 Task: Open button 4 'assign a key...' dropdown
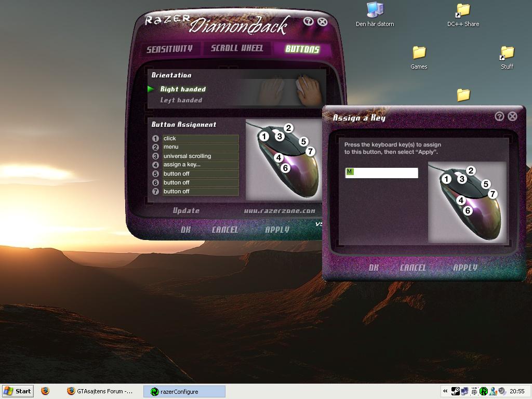click(x=200, y=165)
